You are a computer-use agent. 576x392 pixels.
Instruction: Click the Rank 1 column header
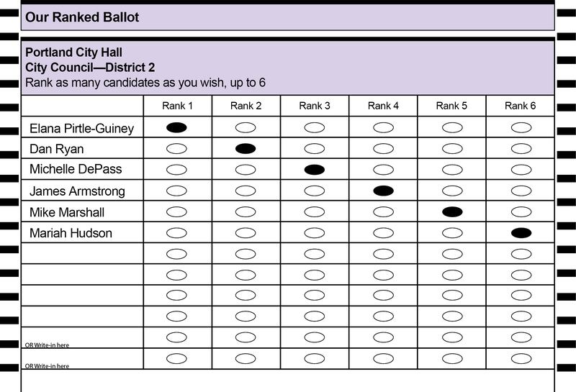tap(177, 106)
